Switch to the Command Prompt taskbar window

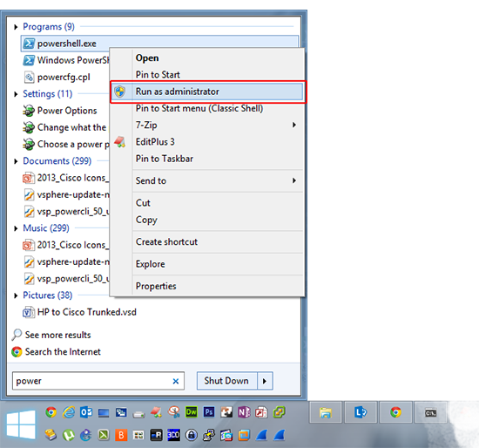point(430,412)
